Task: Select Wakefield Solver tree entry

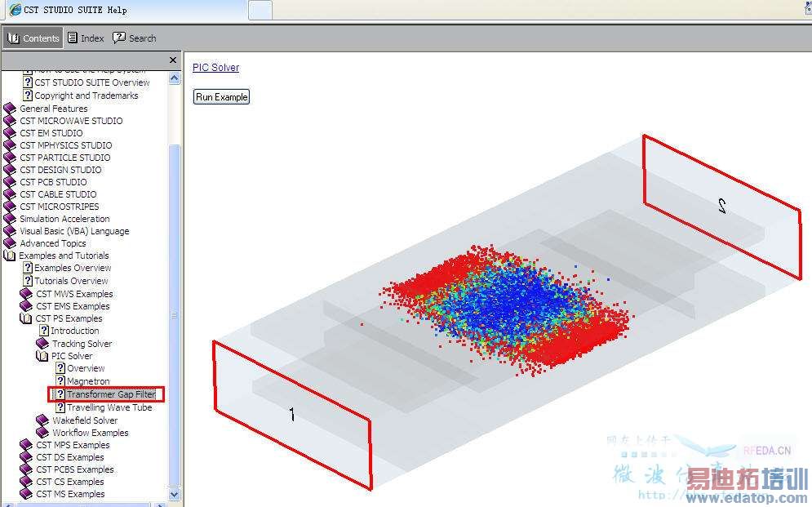Action: point(85,420)
